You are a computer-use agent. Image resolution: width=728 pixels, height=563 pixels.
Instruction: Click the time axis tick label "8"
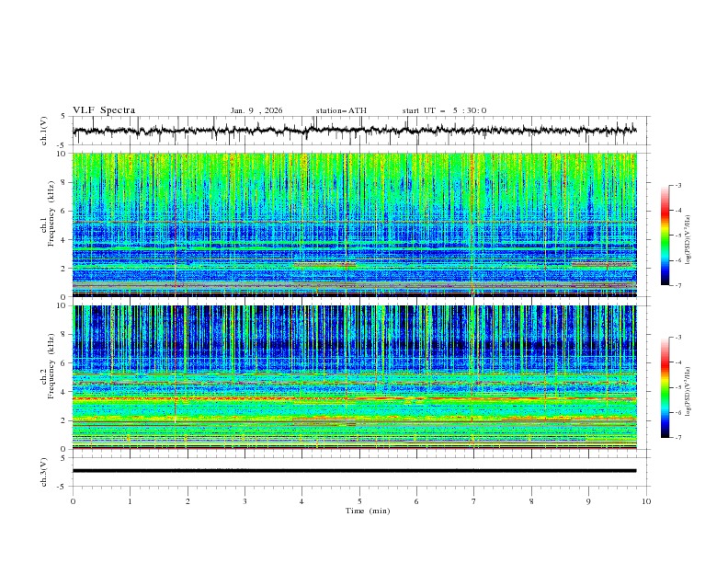[531, 501]
